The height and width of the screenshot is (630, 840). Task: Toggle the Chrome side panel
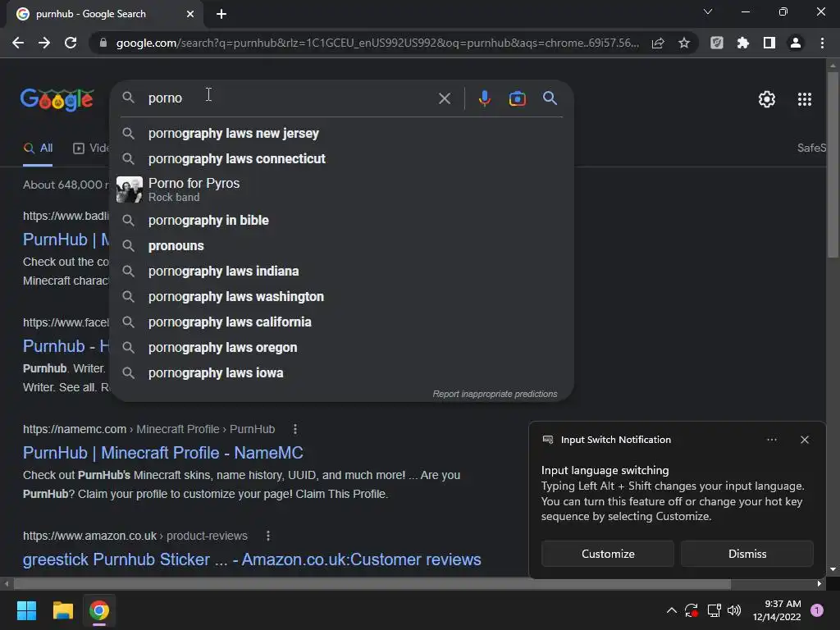(769, 43)
